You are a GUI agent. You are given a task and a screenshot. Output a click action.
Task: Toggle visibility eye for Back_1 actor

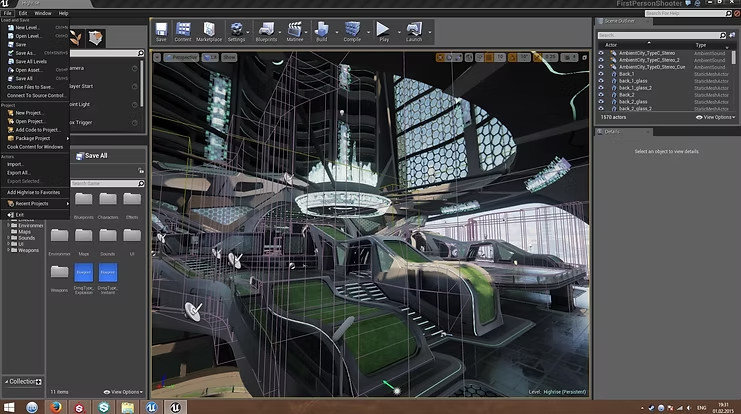(601, 73)
